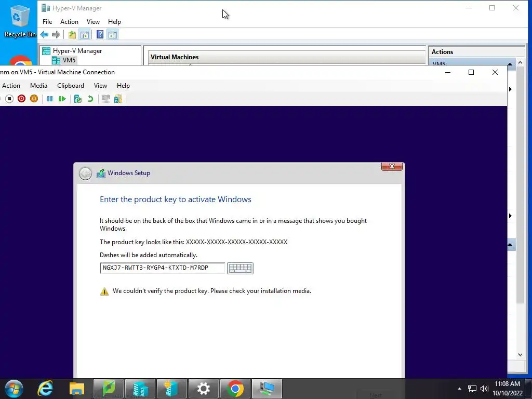The height and width of the screenshot is (399, 532).
Task: Revert the VM with the green arrow icon
Action: coord(90,99)
